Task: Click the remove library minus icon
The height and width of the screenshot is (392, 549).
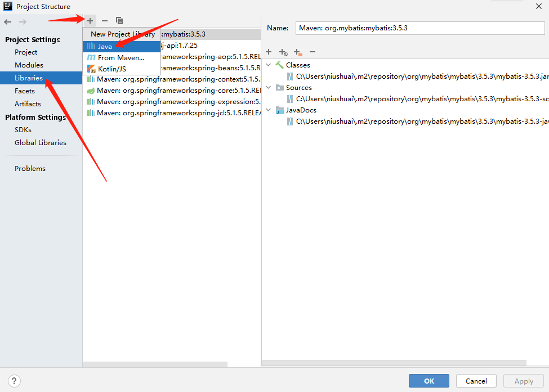Action: 104,21
